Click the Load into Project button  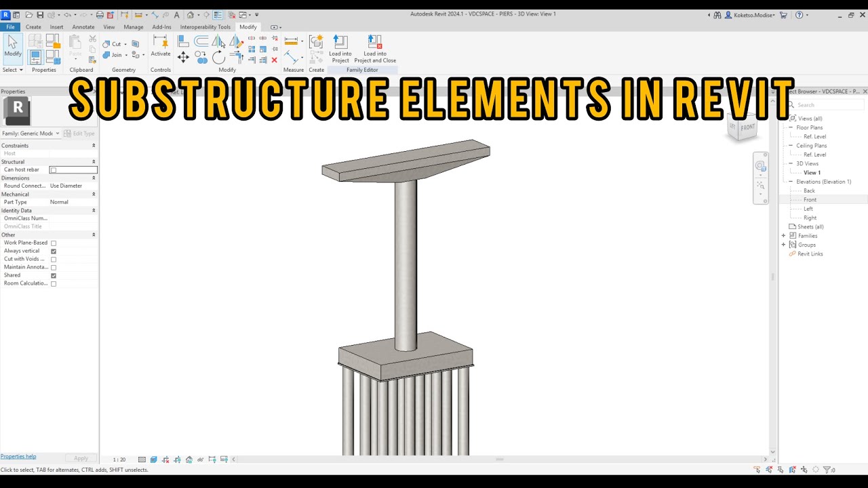(x=340, y=49)
